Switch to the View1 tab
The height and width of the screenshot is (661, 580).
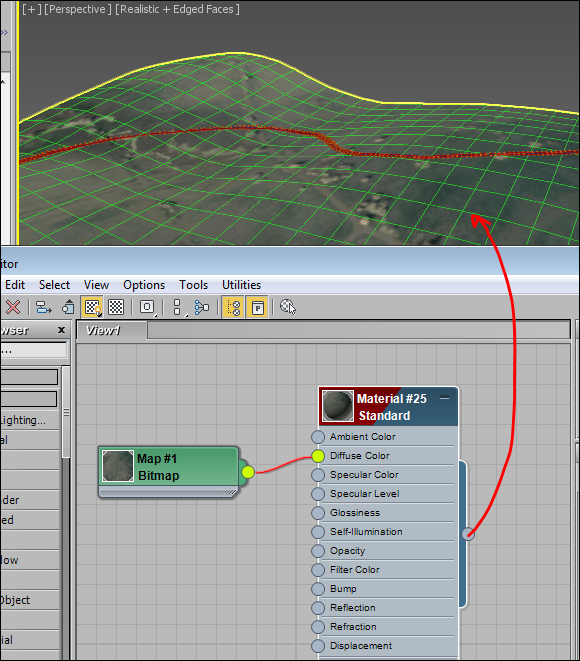coord(112,330)
